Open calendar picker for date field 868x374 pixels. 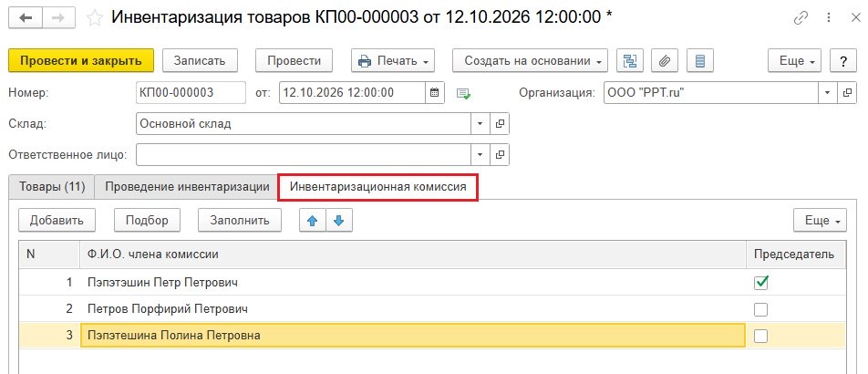(435, 92)
